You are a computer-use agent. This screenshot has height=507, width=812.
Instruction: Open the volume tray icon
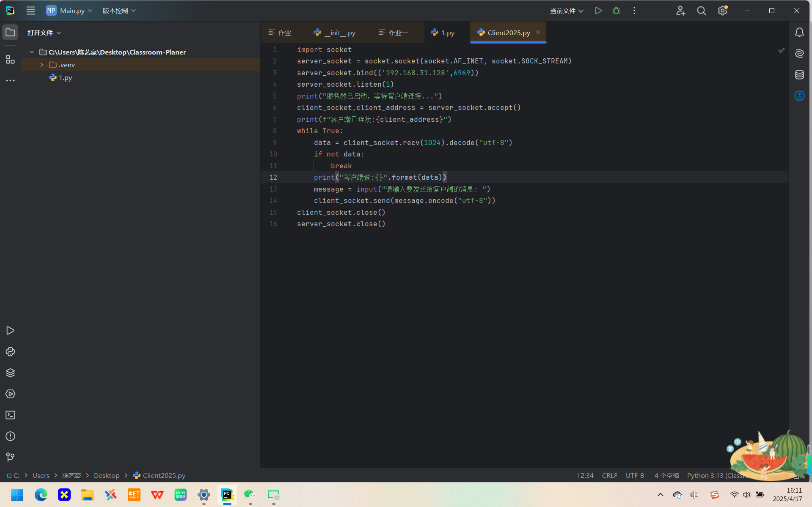click(x=746, y=495)
